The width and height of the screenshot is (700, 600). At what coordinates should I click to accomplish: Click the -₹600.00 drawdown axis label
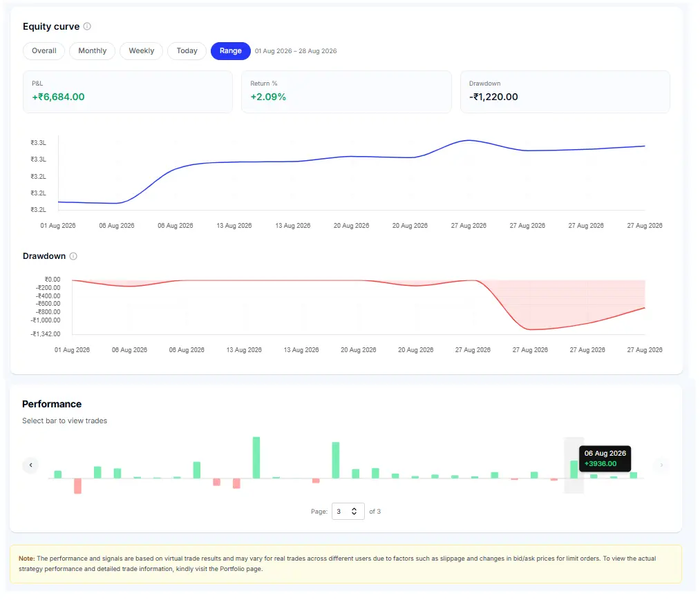coord(48,304)
